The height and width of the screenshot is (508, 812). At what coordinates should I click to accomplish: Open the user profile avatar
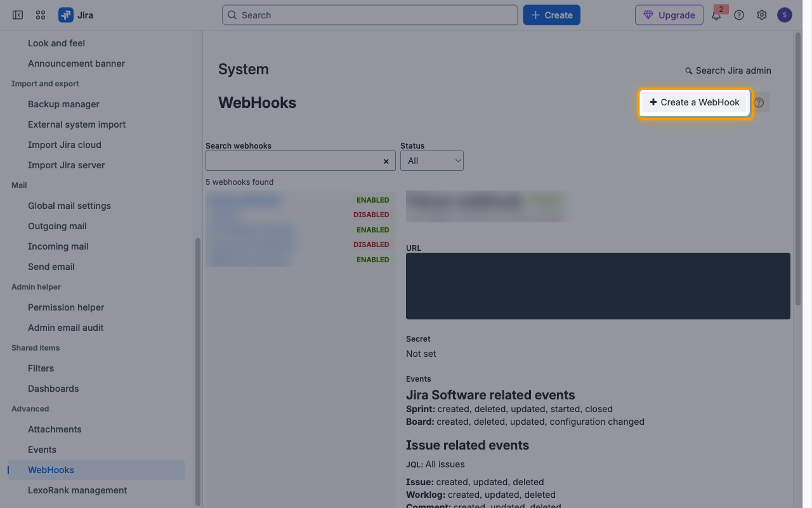785,15
